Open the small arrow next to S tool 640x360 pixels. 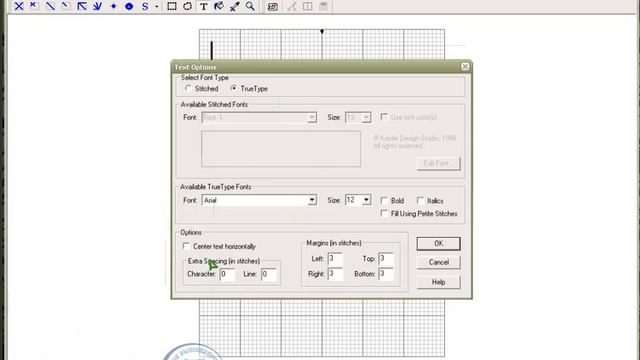point(157,7)
